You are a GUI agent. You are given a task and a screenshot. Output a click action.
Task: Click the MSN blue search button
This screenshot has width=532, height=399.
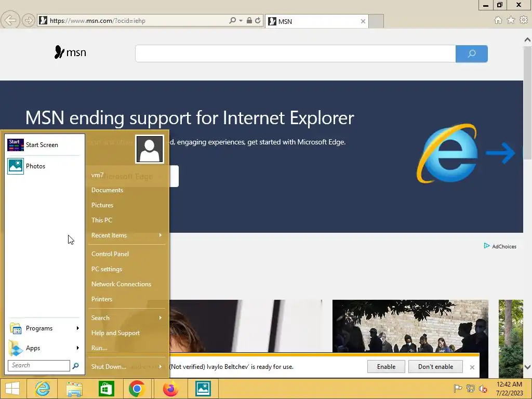pos(472,54)
